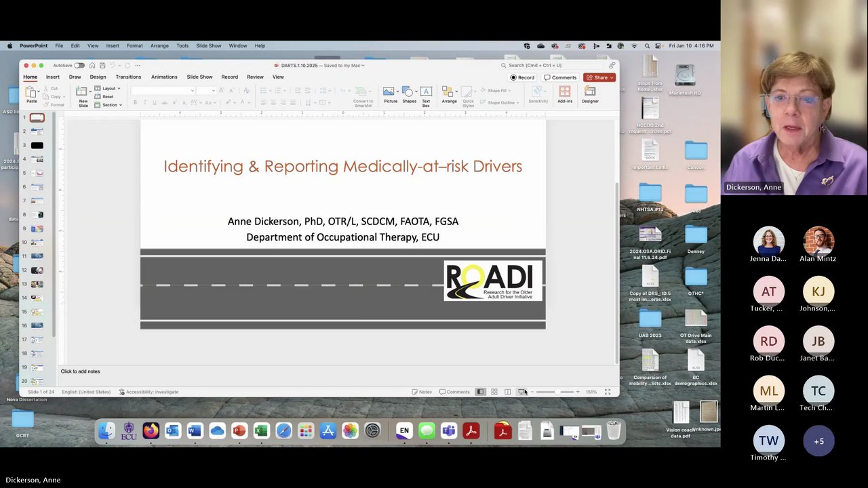This screenshot has width=868, height=488.
Task: Click the 151% zoom level
Action: pyautogui.click(x=591, y=392)
